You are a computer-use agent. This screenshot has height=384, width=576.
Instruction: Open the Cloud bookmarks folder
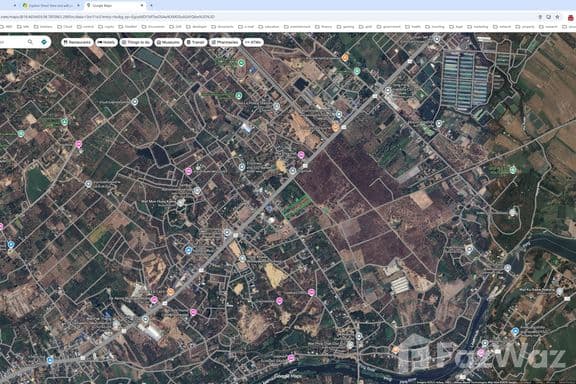(x=65, y=27)
